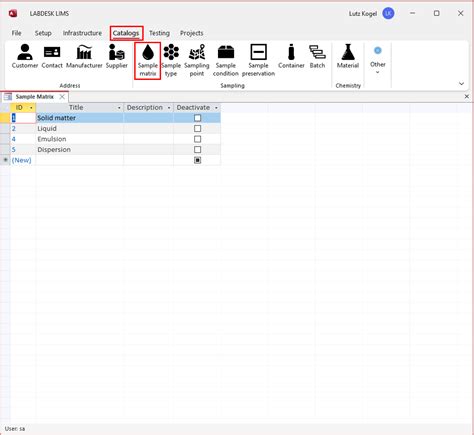Expand the Other dropdown in ribbon
Image resolution: width=474 pixels, height=435 pixels.
[x=378, y=60]
